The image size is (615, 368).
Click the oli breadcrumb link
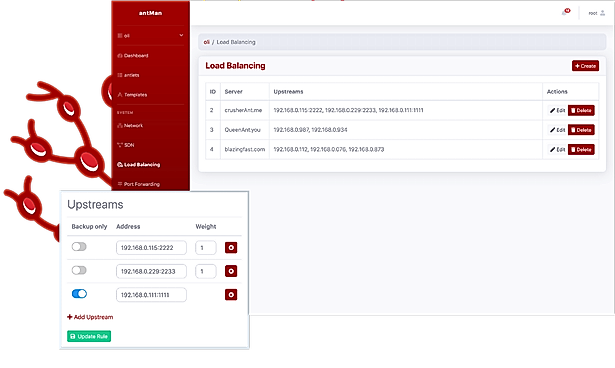click(x=206, y=42)
